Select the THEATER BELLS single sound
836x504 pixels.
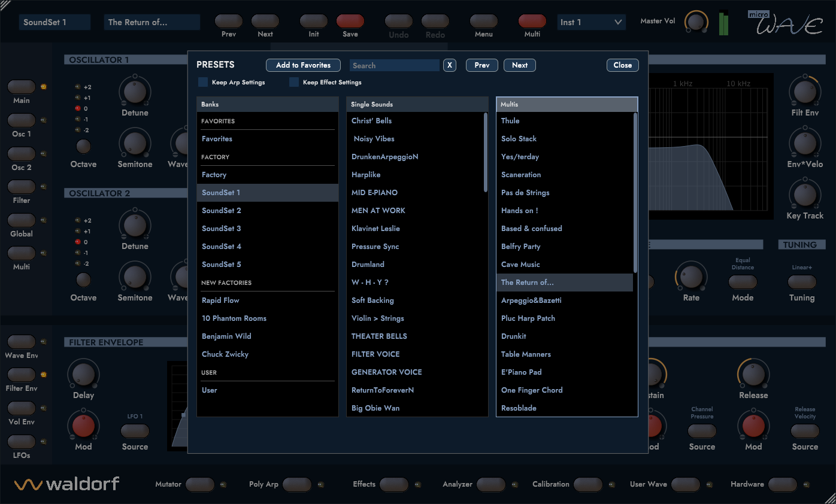(x=415, y=336)
